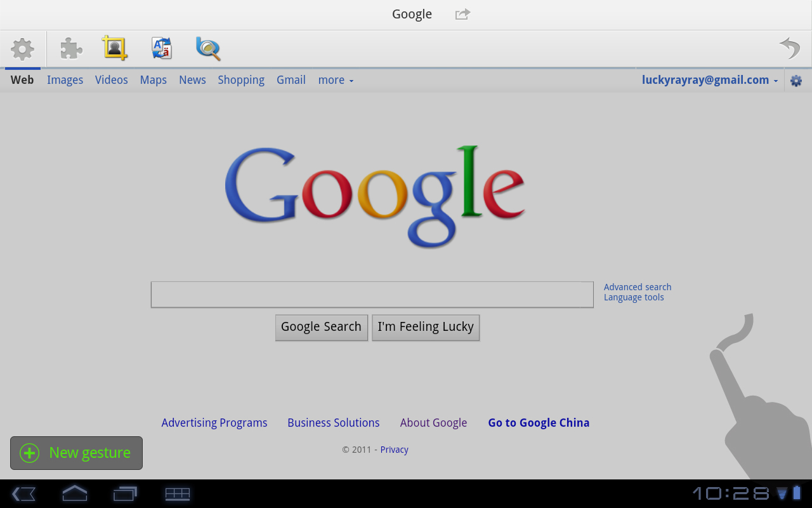Open the puzzle-piece add-ons icon
Image resolution: width=812 pixels, height=508 pixels.
point(71,48)
